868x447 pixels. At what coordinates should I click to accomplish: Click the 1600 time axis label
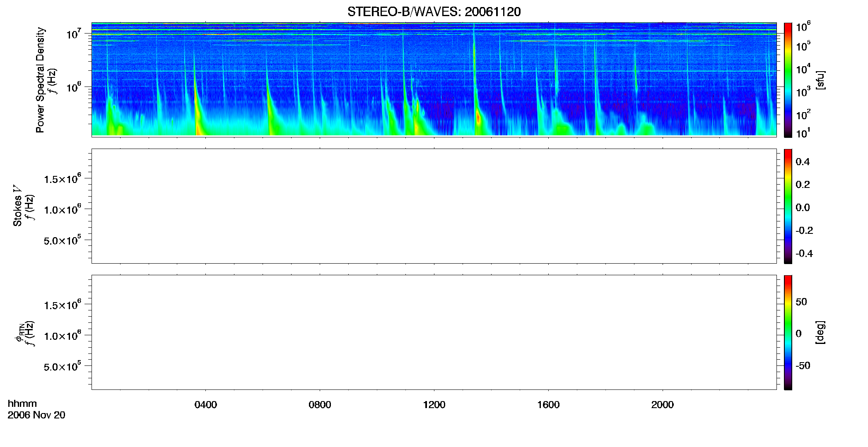548,405
